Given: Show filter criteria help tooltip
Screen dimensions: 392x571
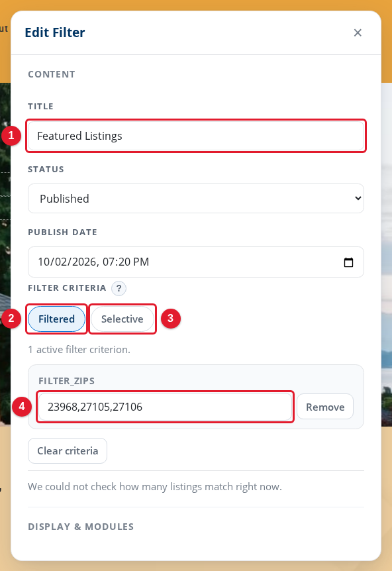Looking at the screenshot, I should click(x=119, y=288).
